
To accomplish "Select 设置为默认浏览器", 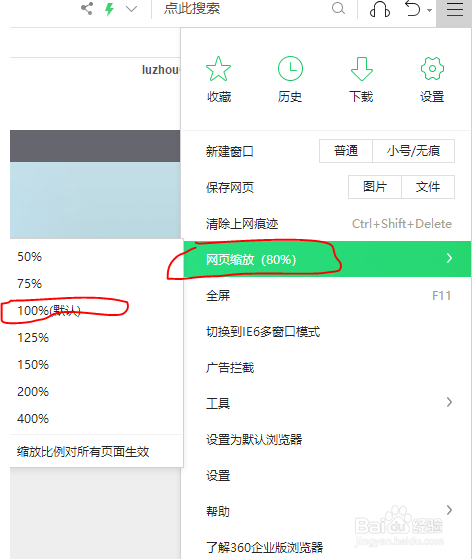I will coord(327,440).
